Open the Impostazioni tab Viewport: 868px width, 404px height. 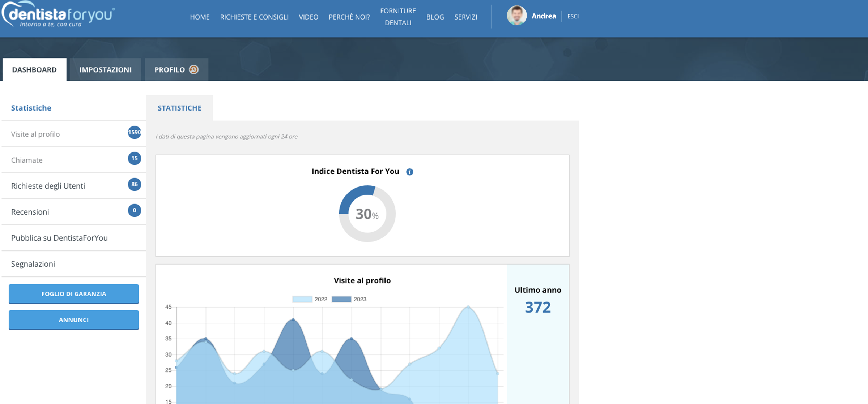pyautogui.click(x=105, y=70)
